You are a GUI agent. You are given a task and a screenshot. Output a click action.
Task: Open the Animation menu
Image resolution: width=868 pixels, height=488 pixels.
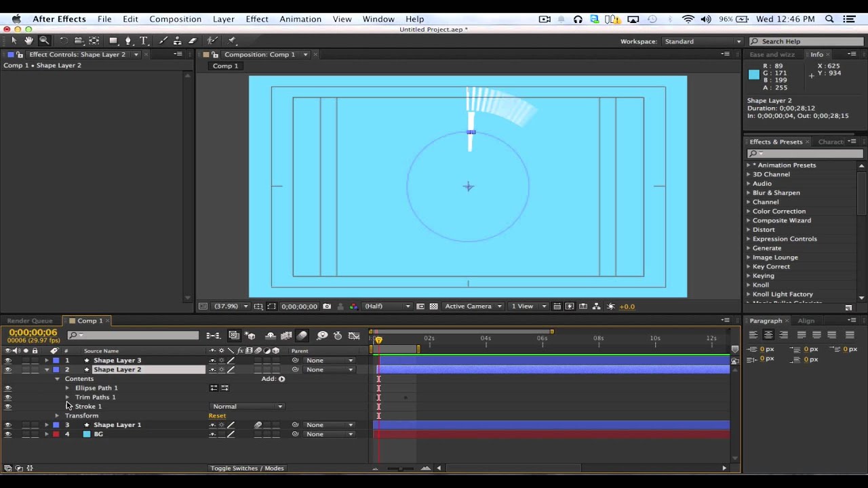coord(300,19)
